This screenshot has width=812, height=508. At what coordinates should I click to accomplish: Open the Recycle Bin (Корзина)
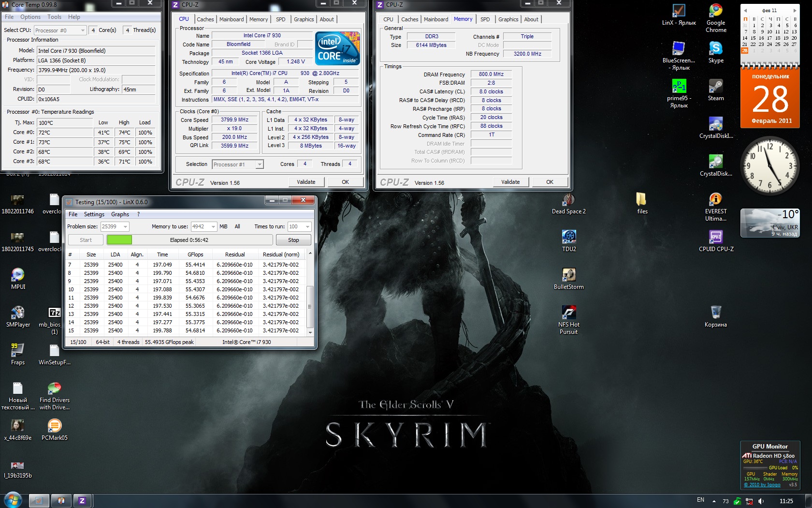716,316
